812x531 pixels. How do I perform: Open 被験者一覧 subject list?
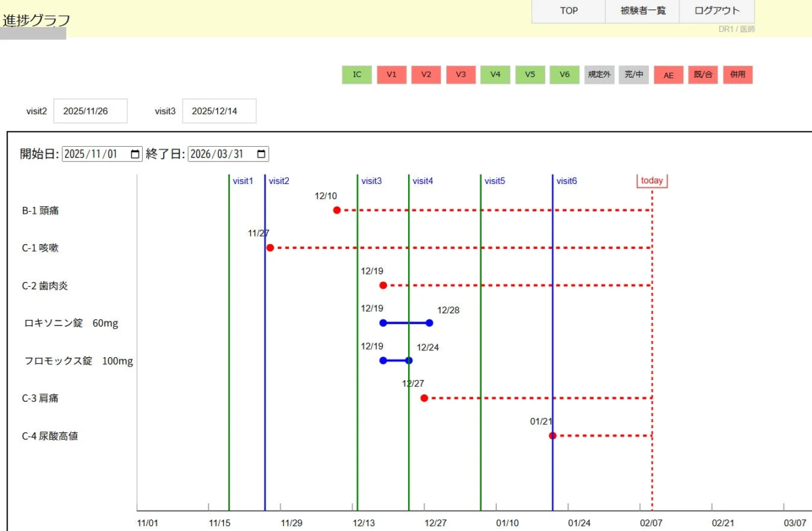[642, 11]
